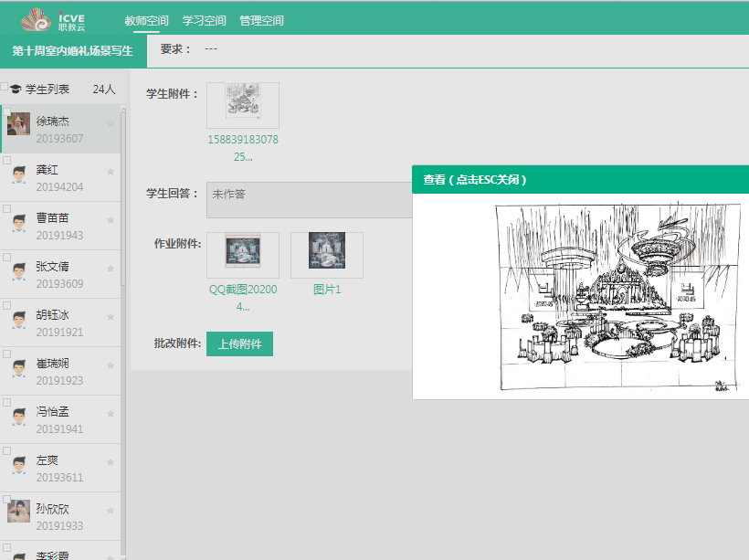
Task: Click 孙欣欣's photo avatar
Action: pos(19,512)
